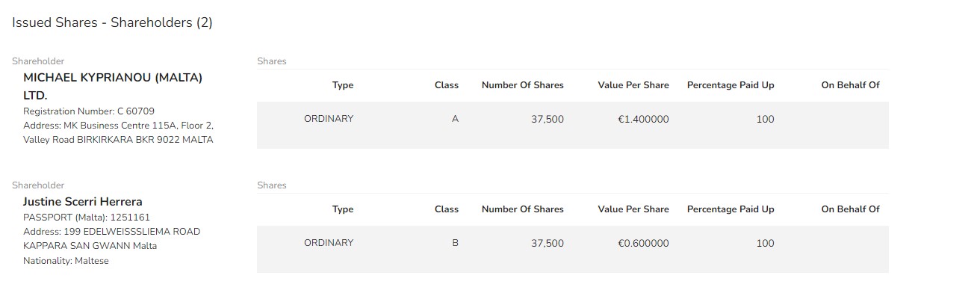Click the 199 EDELWEISS SLIEMA ROAD address

coord(112,238)
